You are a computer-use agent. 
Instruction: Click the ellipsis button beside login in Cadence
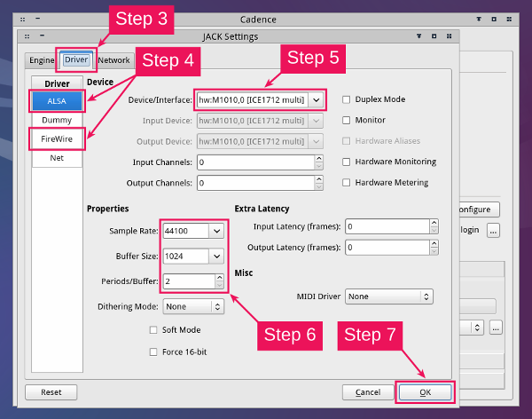[493, 231]
